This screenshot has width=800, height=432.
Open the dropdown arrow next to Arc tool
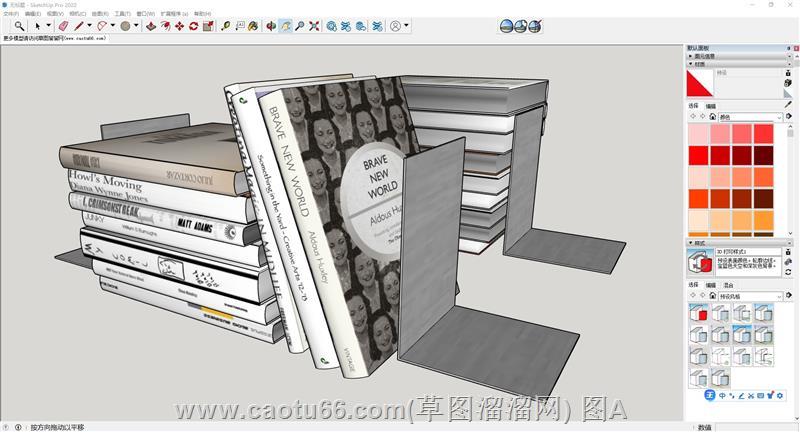(x=113, y=26)
